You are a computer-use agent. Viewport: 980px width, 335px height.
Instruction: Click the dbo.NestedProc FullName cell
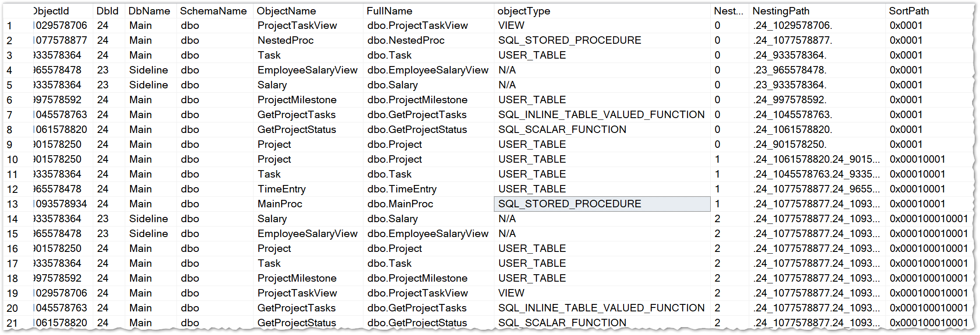tap(428, 40)
